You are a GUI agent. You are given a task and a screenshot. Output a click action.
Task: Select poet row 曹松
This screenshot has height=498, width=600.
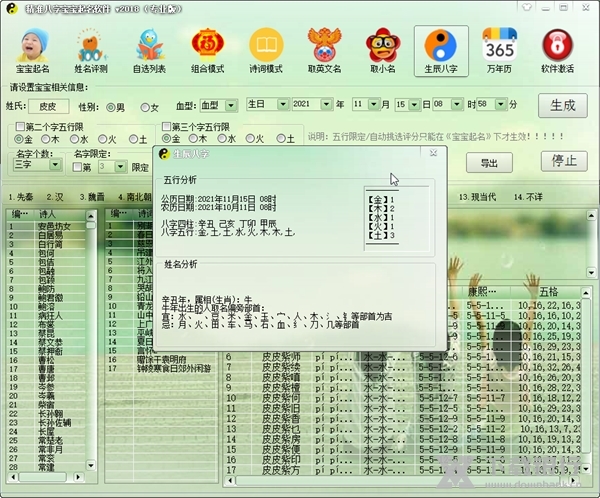click(46, 360)
